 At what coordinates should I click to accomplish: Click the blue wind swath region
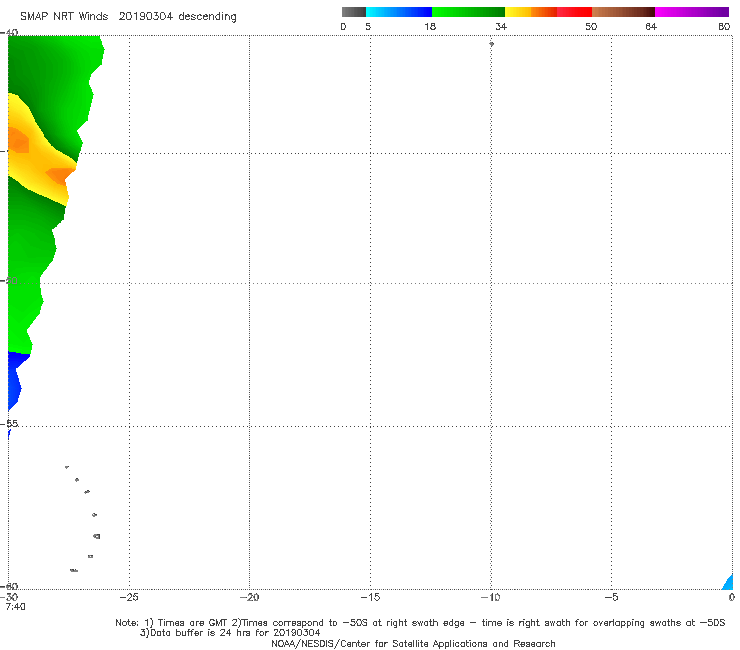[14, 380]
